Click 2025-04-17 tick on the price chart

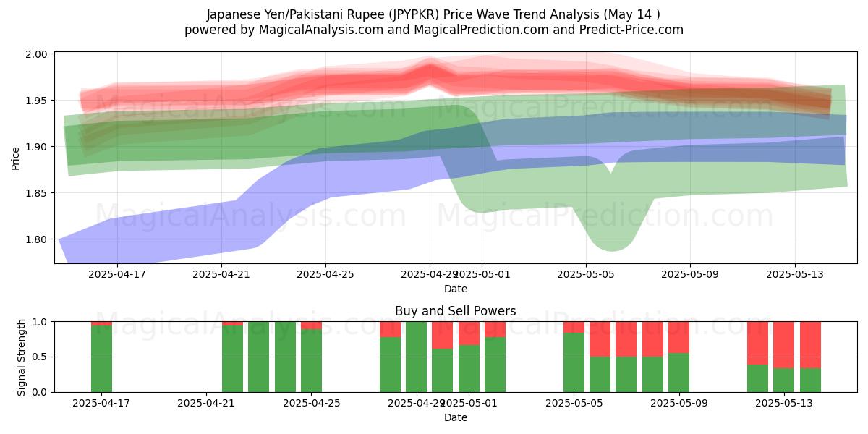(117, 275)
